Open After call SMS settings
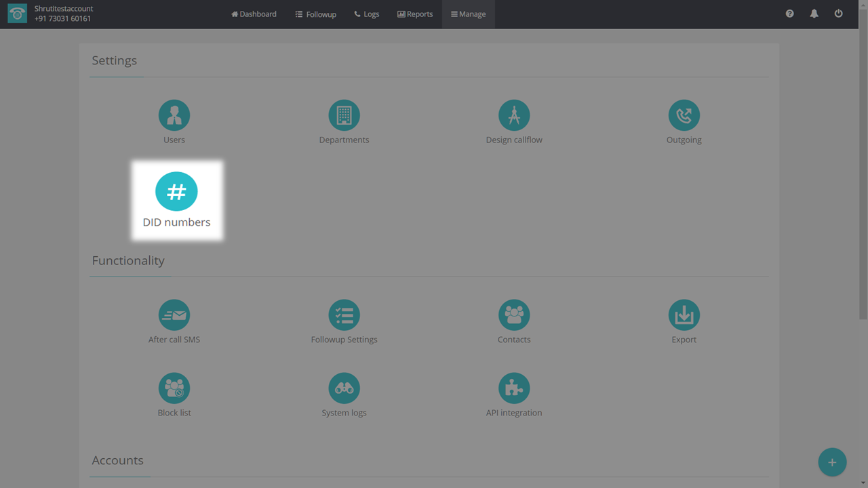Image resolution: width=868 pixels, height=488 pixels. tap(174, 315)
